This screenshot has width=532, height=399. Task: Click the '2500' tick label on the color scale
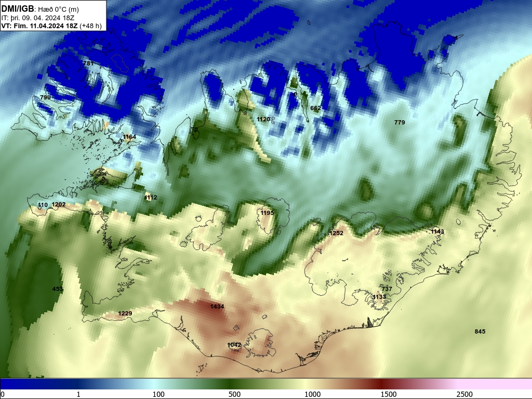pos(464,394)
